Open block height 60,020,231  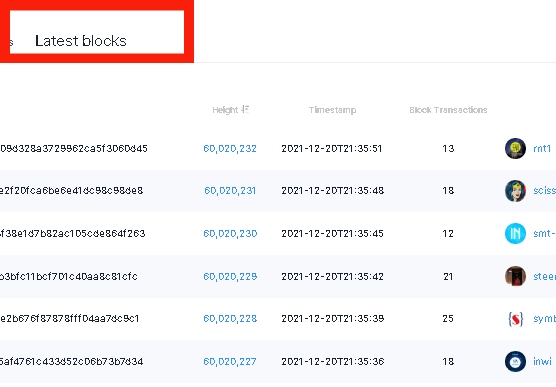[x=230, y=190]
